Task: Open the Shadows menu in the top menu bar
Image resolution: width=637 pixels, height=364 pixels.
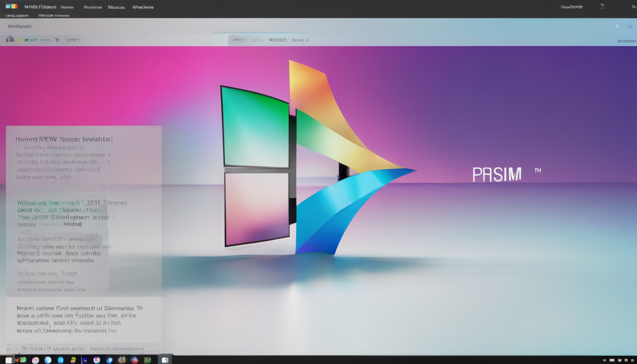Action: click(x=143, y=7)
